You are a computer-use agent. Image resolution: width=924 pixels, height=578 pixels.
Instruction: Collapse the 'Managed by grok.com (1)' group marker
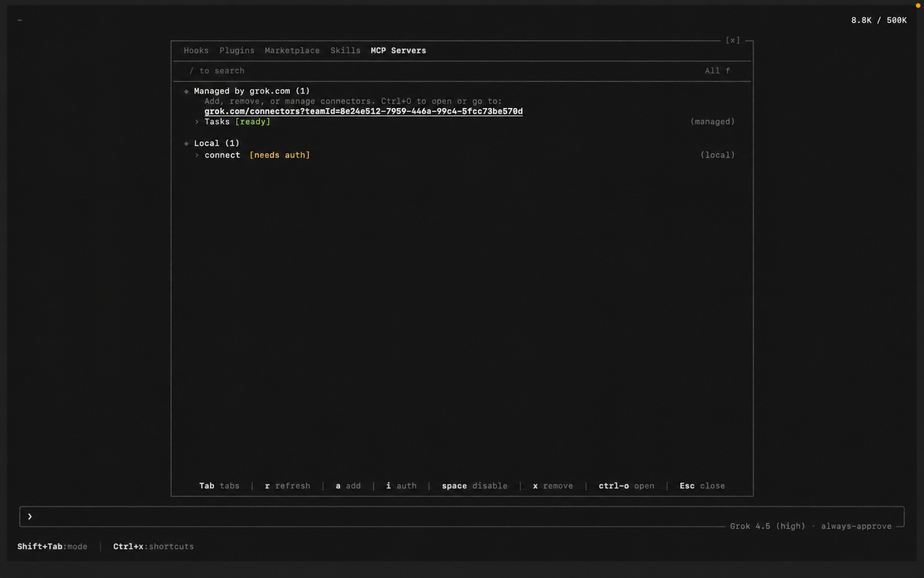coord(186,91)
